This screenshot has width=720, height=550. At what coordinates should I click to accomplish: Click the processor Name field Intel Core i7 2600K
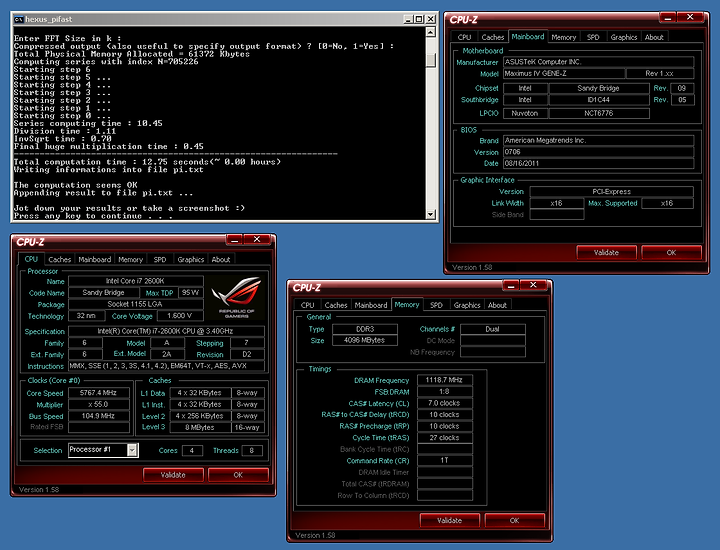pos(135,281)
